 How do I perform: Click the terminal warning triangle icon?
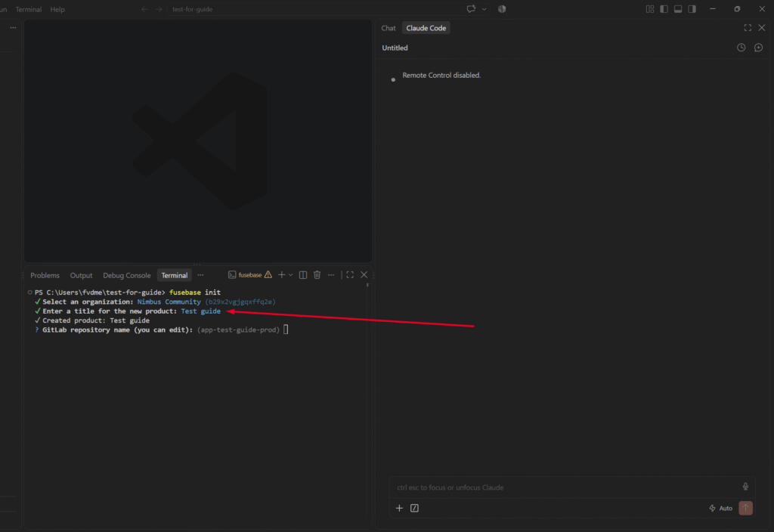(268, 274)
